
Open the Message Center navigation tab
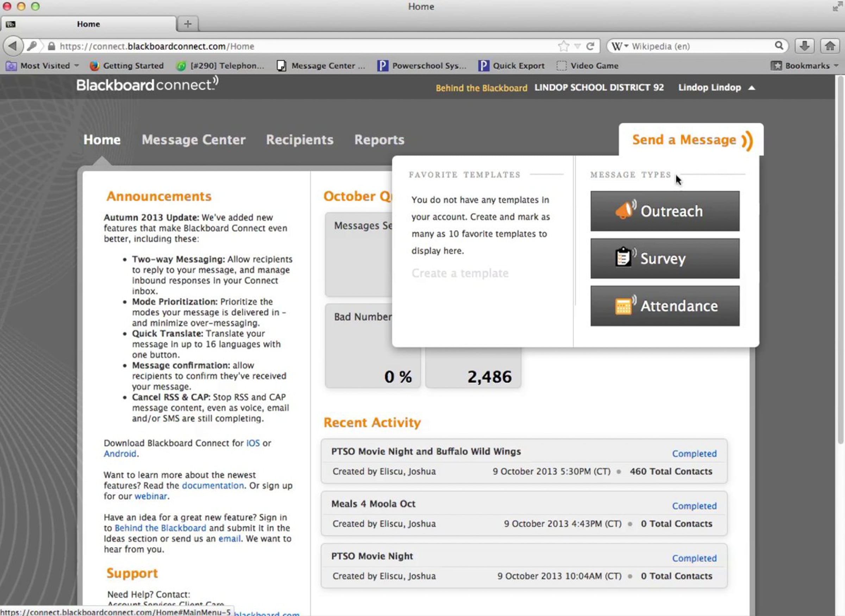coord(193,140)
